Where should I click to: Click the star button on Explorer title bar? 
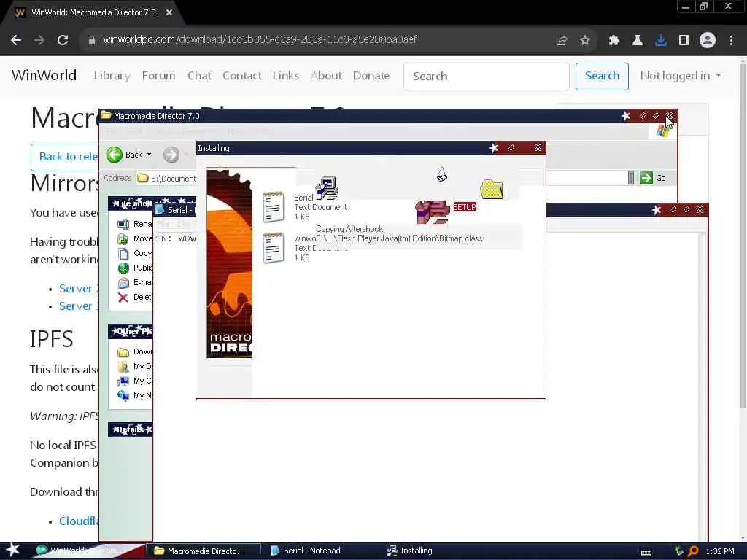(x=626, y=116)
